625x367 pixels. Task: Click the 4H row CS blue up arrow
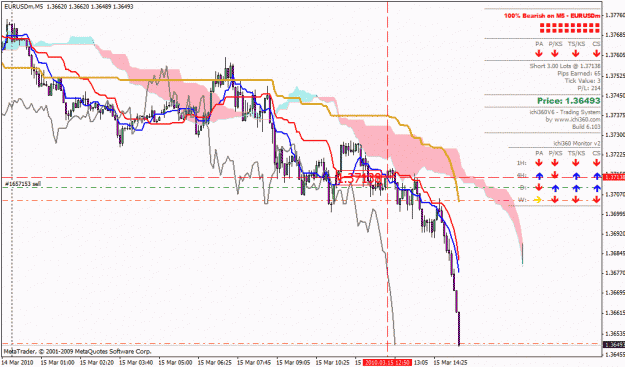(x=596, y=175)
